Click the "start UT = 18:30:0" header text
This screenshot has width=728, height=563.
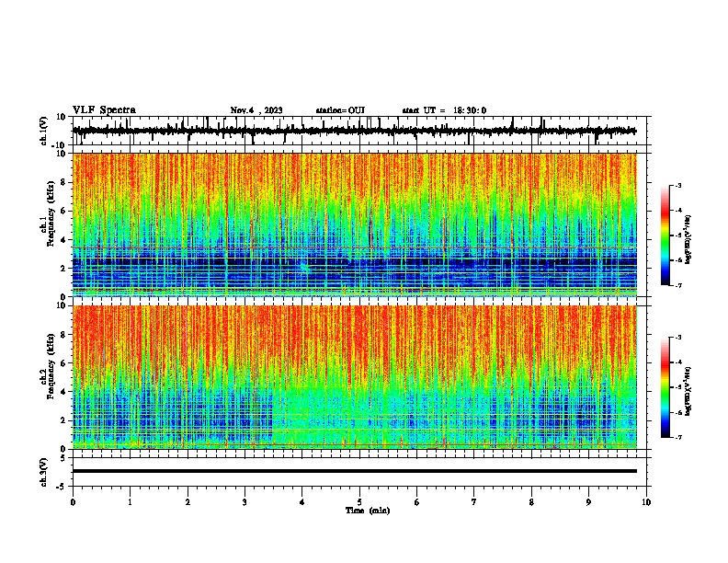point(444,110)
